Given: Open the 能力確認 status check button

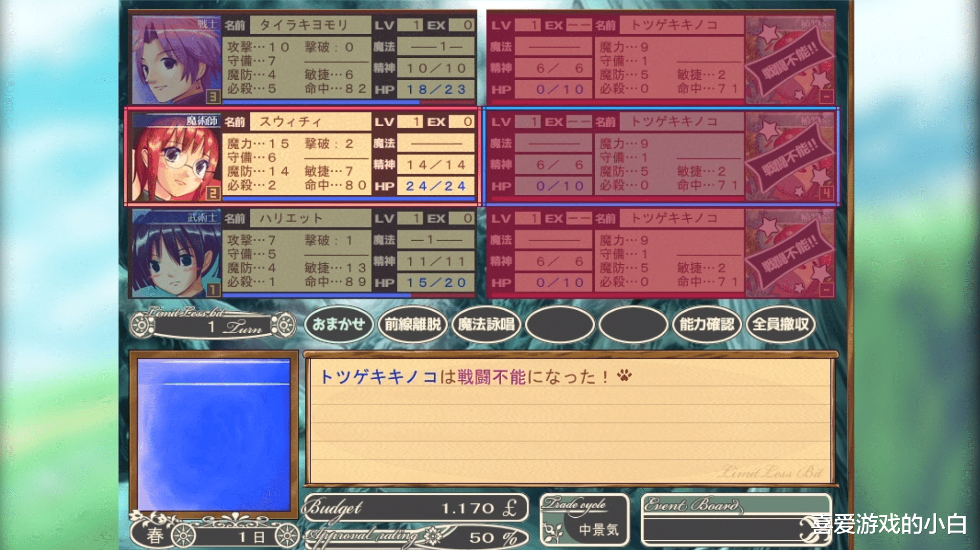Looking at the screenshot, I should point(707,324).
